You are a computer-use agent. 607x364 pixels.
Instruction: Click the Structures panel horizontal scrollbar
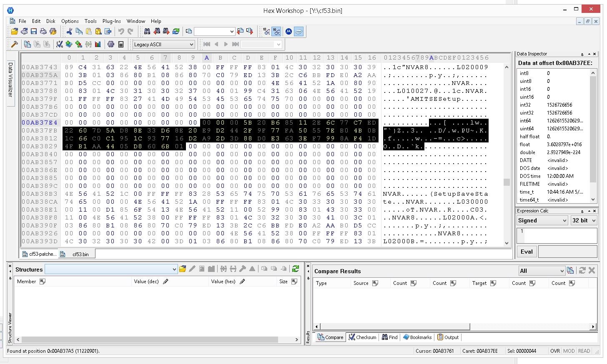(x=157, y=339)
